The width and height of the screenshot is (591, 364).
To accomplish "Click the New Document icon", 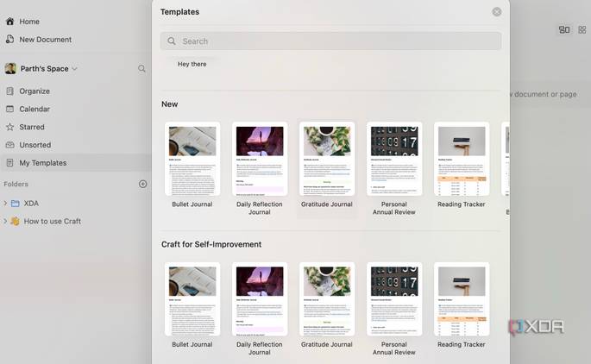I will 10,39.
